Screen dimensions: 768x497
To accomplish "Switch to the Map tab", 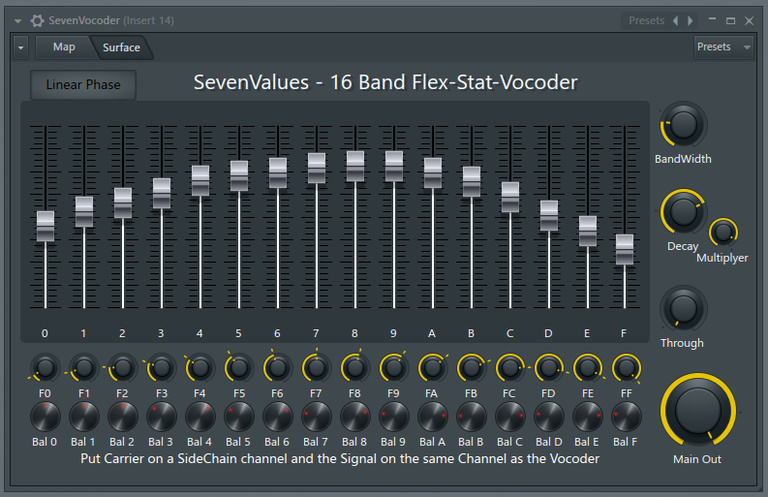I will 64,47.
